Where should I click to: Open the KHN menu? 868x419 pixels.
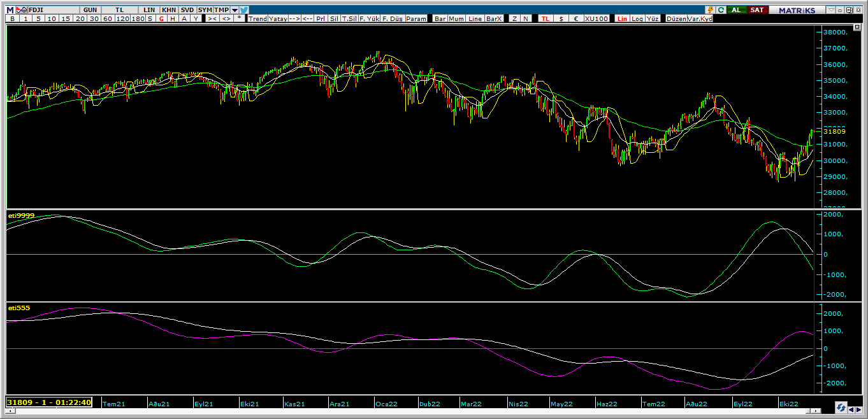[x=169, y=10]
